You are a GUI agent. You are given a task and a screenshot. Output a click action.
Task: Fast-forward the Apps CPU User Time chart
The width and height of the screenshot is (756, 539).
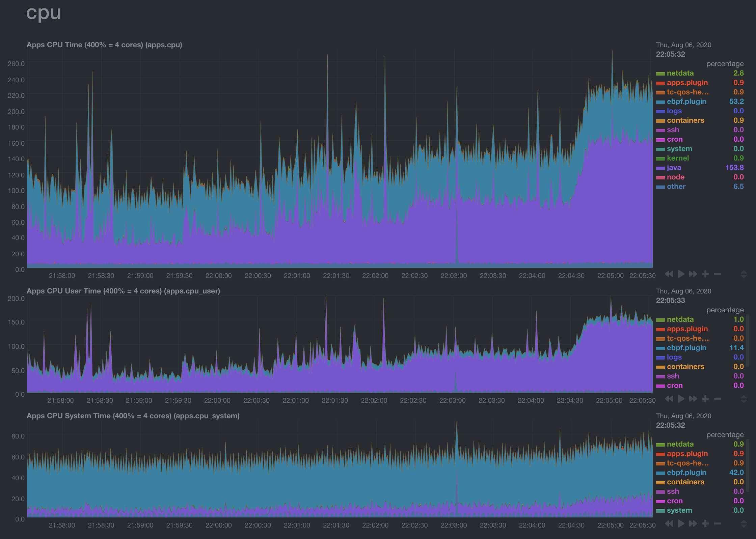(693, 399)
